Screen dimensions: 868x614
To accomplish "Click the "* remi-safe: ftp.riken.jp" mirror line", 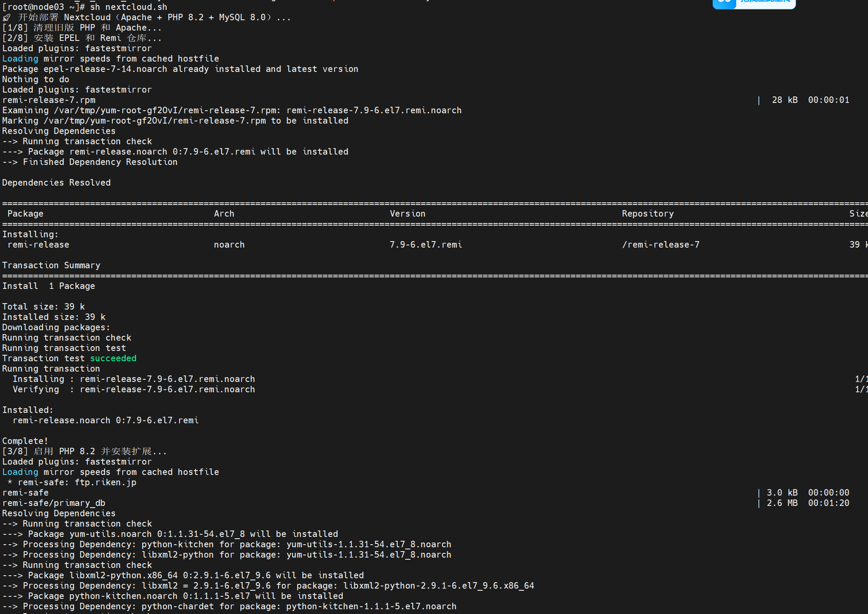I will [72, 482].
